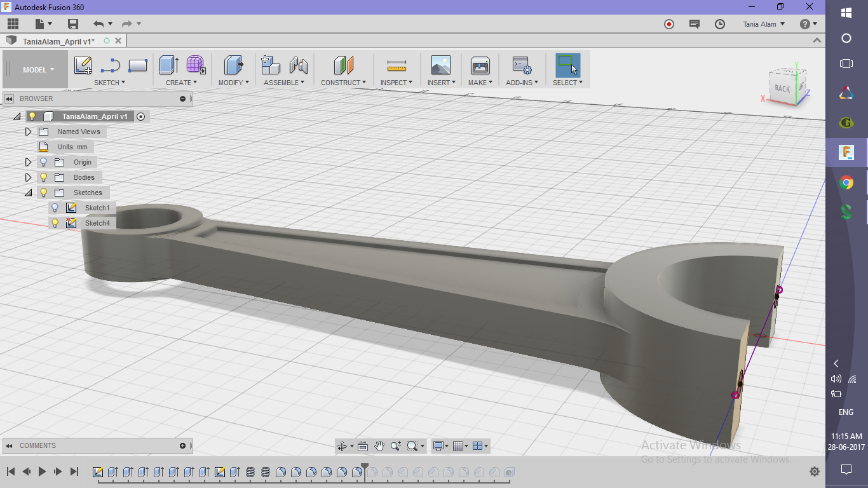The height and width of the screenshot is (488, 868).
Task: Undo the last action
Action: (x=98, y=24)
